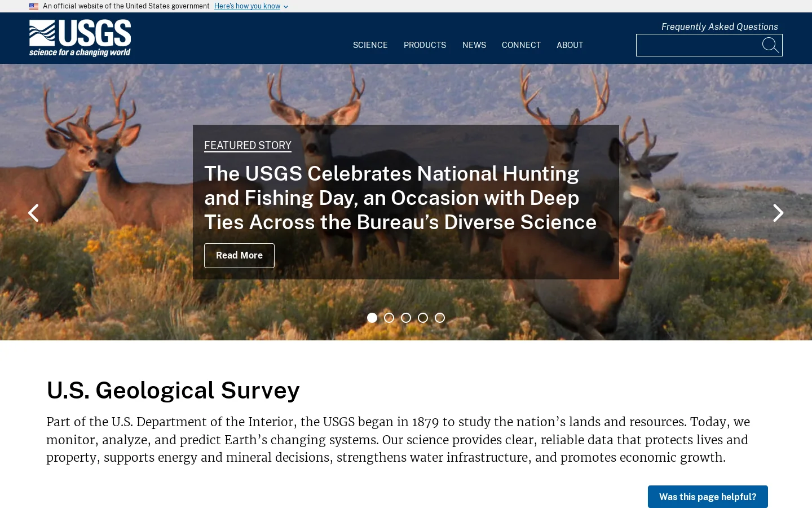
Task: Click the search magnifier icon
Action: pos(770,45)
